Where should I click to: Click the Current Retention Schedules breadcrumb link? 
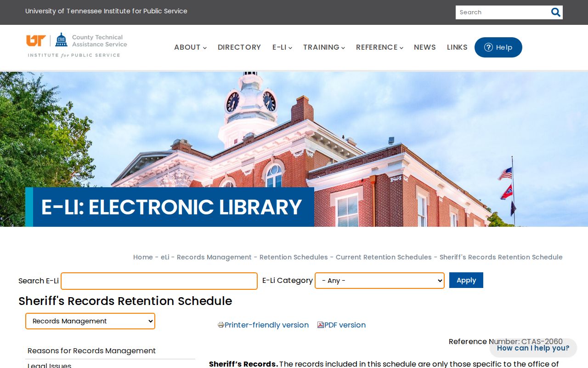tap(384, 257)
